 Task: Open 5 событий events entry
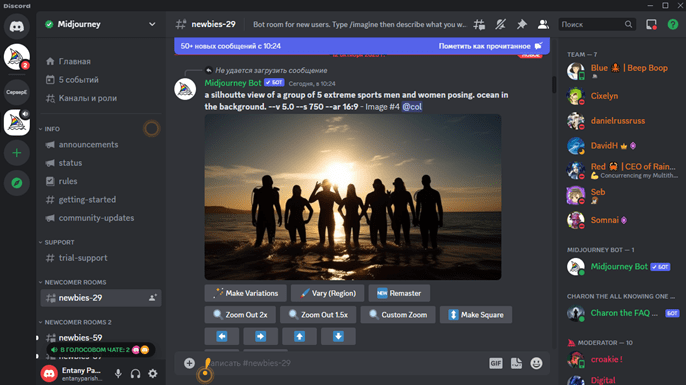click(x=101, y=80)
